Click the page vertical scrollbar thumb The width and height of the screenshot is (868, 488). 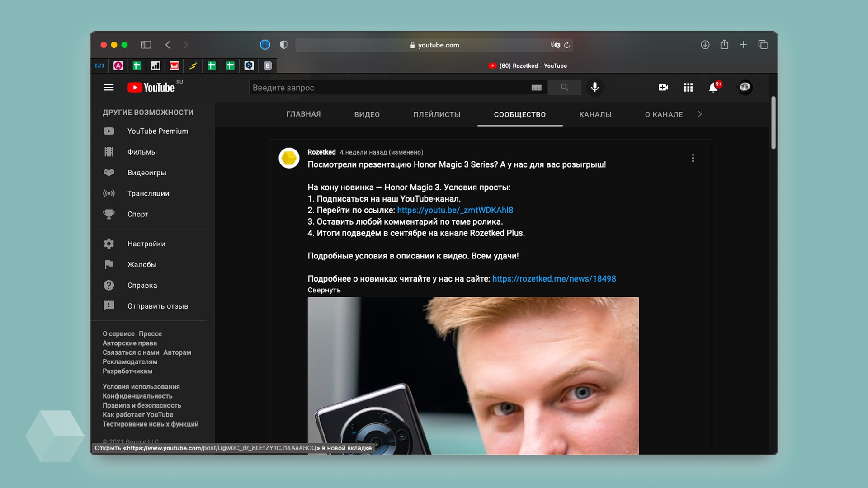pyautogui.click(x=774, y=123)
